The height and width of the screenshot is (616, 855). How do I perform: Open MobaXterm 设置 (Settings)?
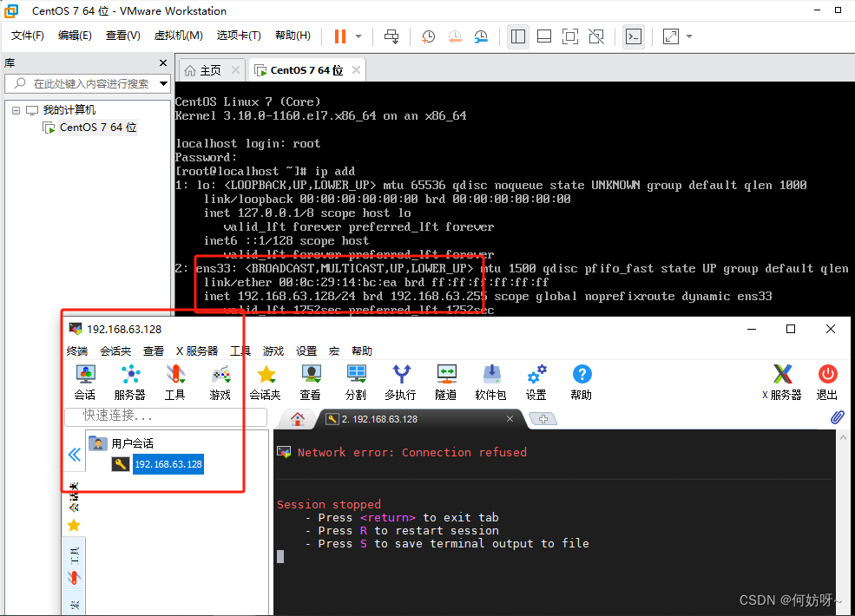536,382
